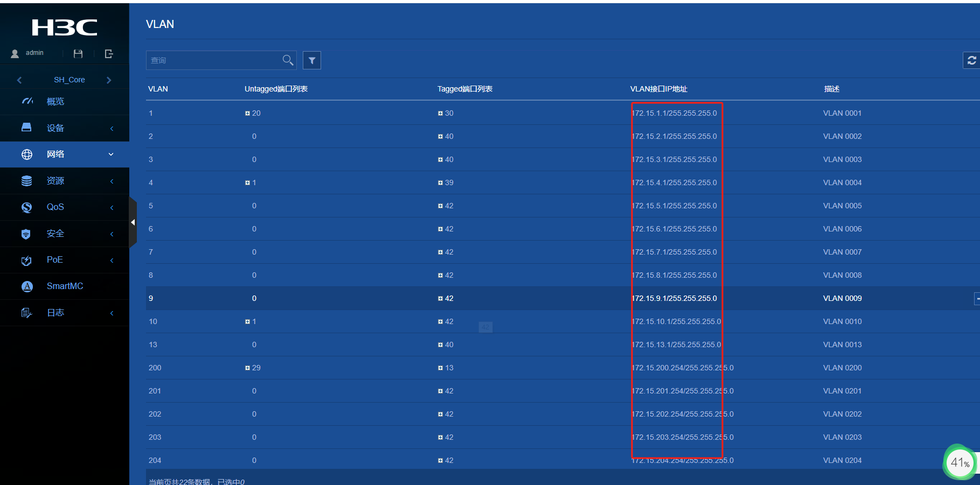The height and width of the screenshot is (485, 980).
Task: Click VLAN ID 13 in the table
Action: coord(153,345)
